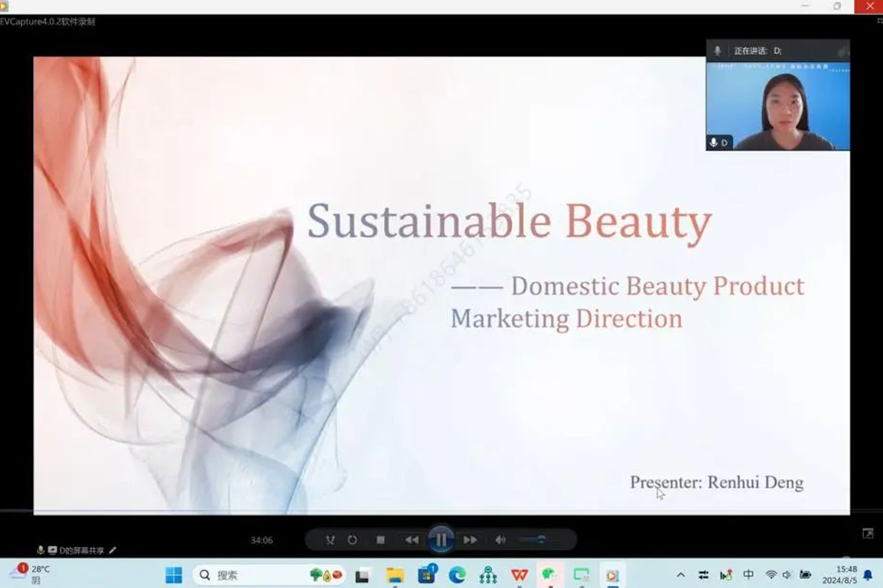Open File Explorer from the taskbar
Screen dimensions: 883x588
pos(395,575)
